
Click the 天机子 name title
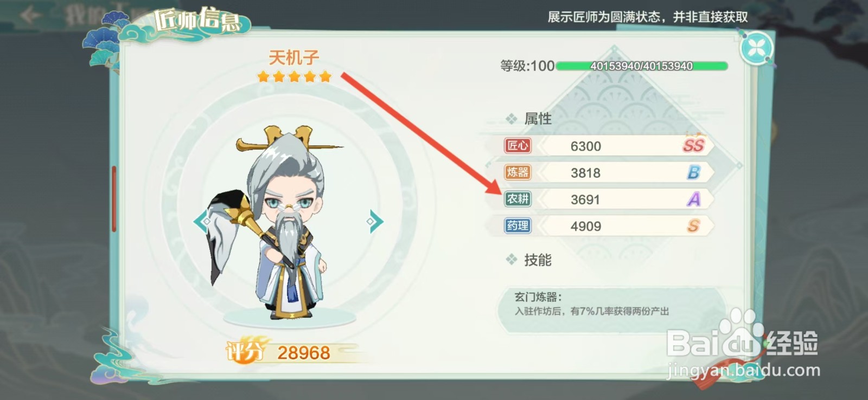[x=294, y=57]
